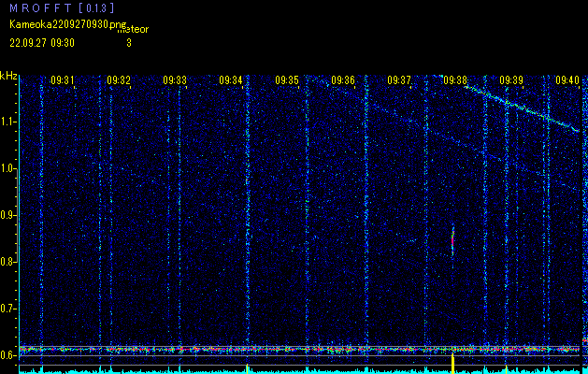The width and height of the screenshot is (588, 374).
Task: Click the 09:34 time marker
Action: click(x=231, y=80)
